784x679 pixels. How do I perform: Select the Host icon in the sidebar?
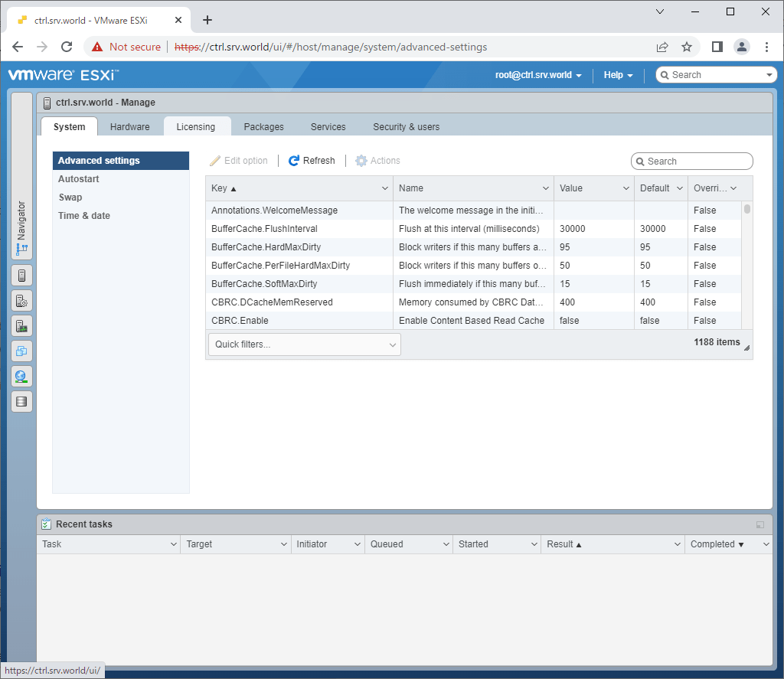click(x=21, y=275)
